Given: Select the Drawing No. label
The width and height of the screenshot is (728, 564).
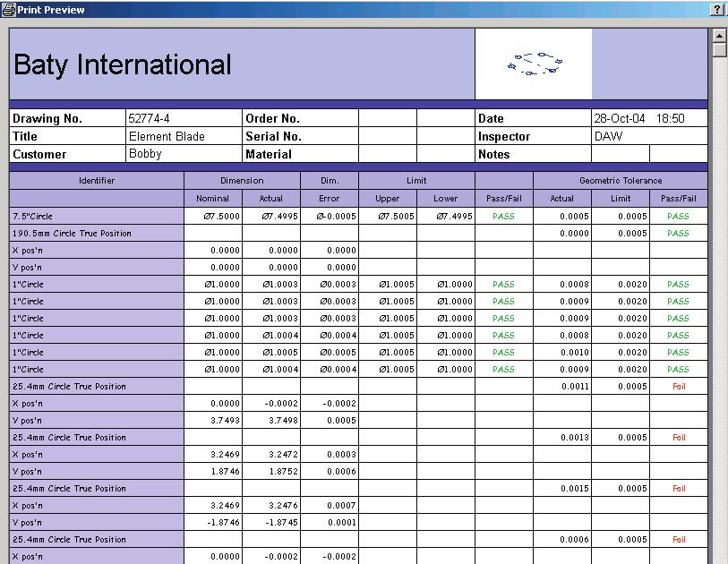Looking at the screenshot, I should pyautogui.click(x=47, y=118).
